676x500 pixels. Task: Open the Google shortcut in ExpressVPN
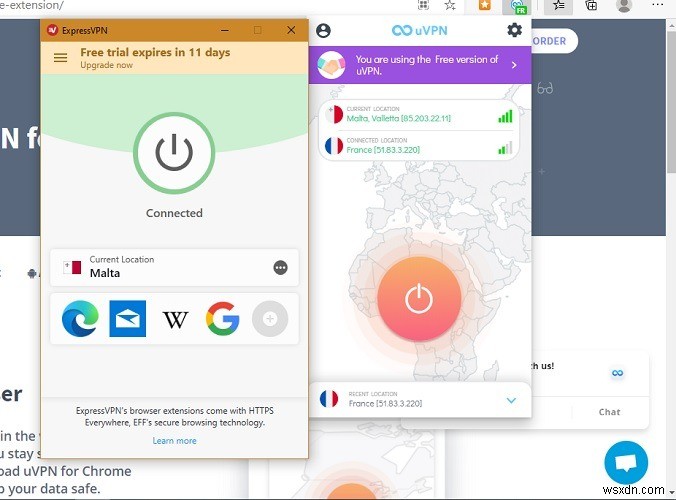(x=222, y=319)
